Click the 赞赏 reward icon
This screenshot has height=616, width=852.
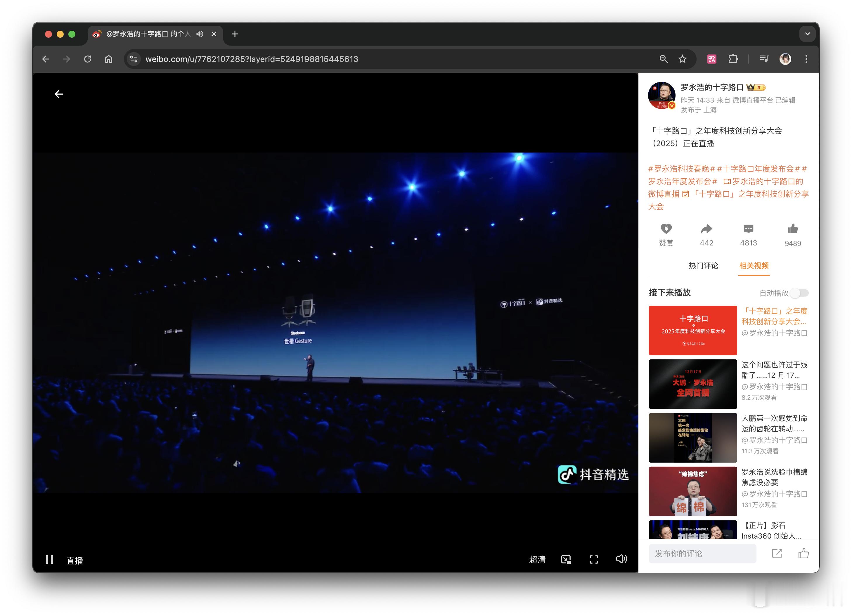tap(666, 229)
